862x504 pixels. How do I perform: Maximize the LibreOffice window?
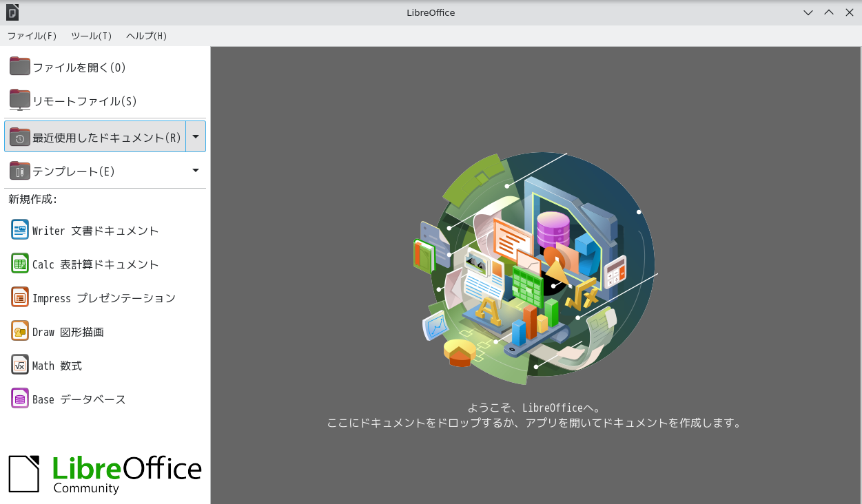tap(829, 12)
